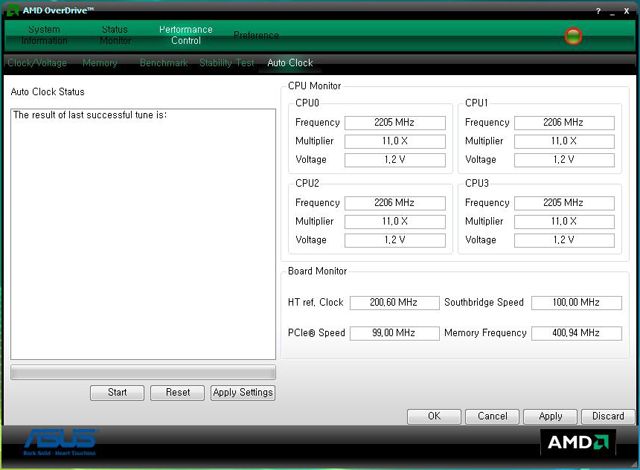Click the CPU0 Multiplier field
Image resolution: width=640 pixels, height=470 pixels.
click(x=395, y=142)
